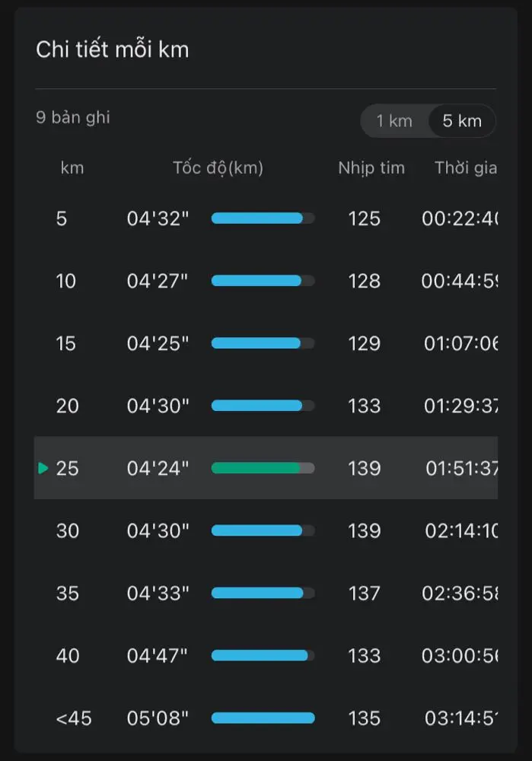Viewport: 532px width, 761px height.
Task: Select the 30 km split row
Action: coord(266,530)
